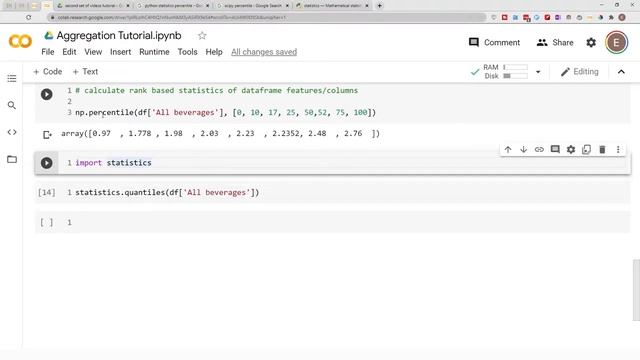Open the Colab logo home link
Screen dimensions: 640x360
tap(20, 41)
